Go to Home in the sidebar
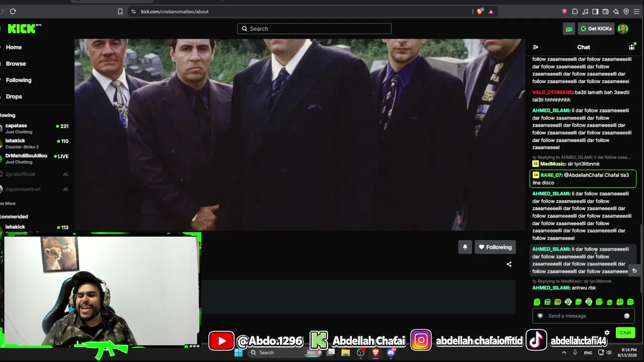644x362 pixels. 14,47
